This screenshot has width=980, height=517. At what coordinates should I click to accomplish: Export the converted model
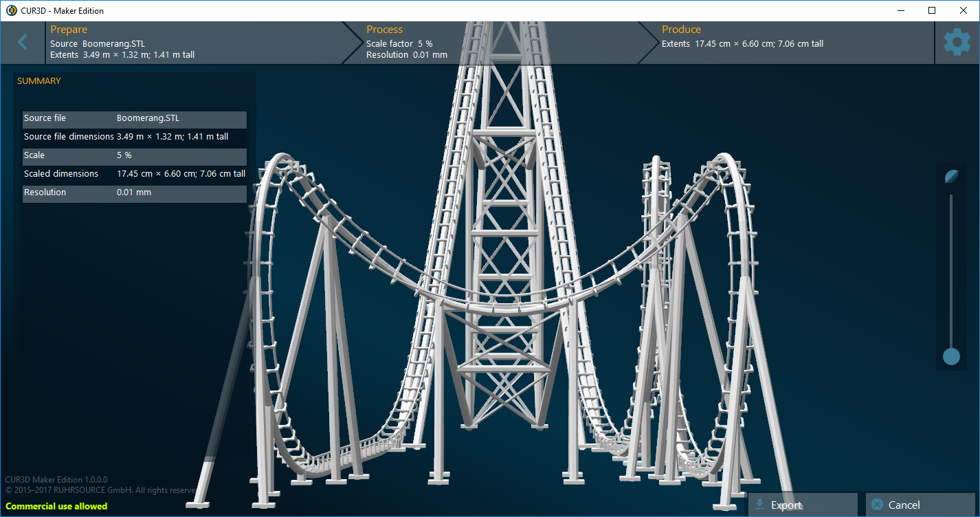point(802,505)
